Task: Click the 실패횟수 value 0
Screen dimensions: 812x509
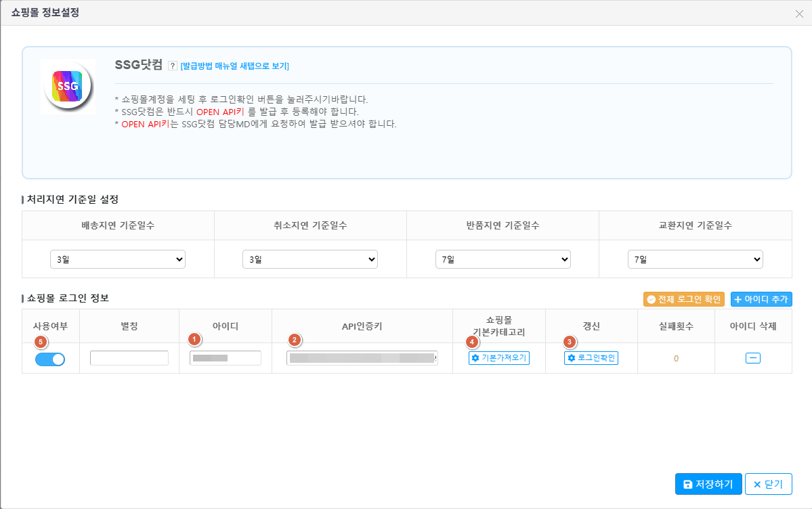Action: click(676, 358)
